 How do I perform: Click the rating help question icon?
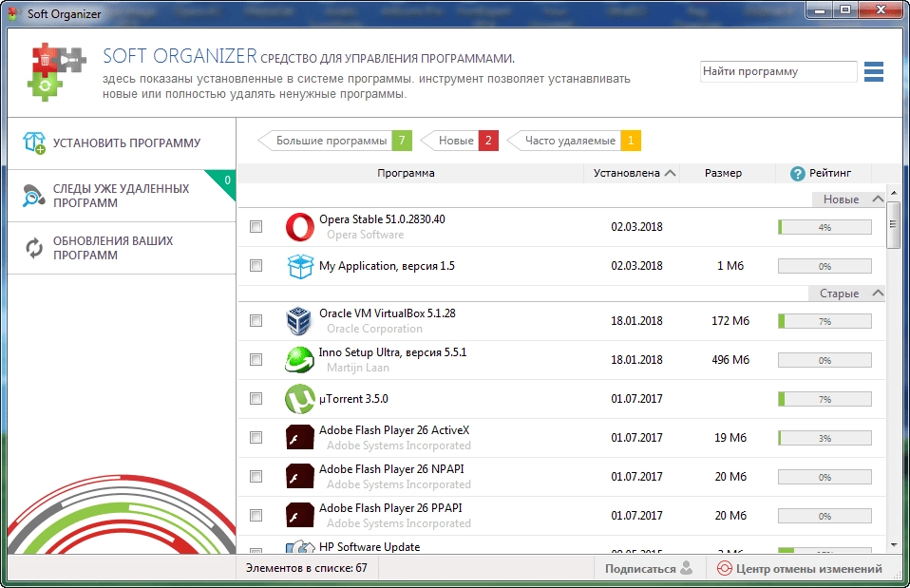tap(797, 174)
